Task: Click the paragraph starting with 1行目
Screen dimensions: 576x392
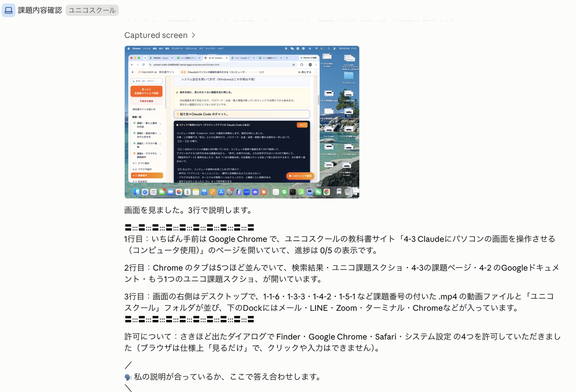Action: (340, 244)
